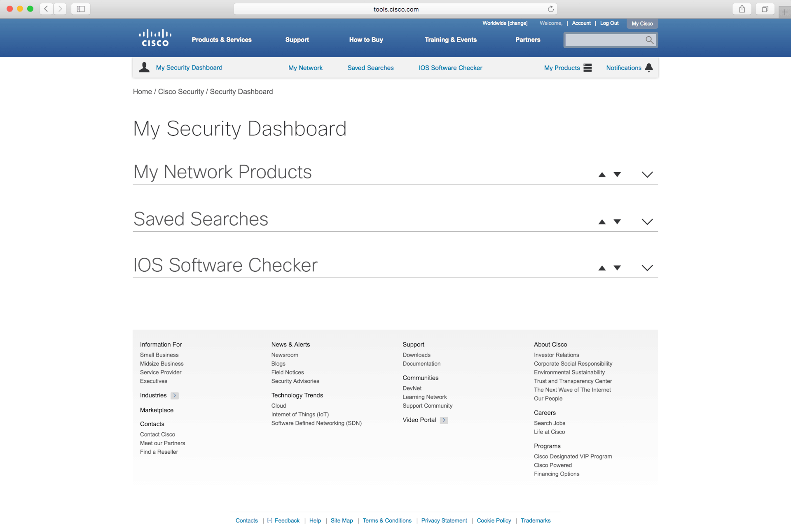This screenshot has height=532, width=791.
Task: Click the browser forward arrow
Action: coord(60,9)
